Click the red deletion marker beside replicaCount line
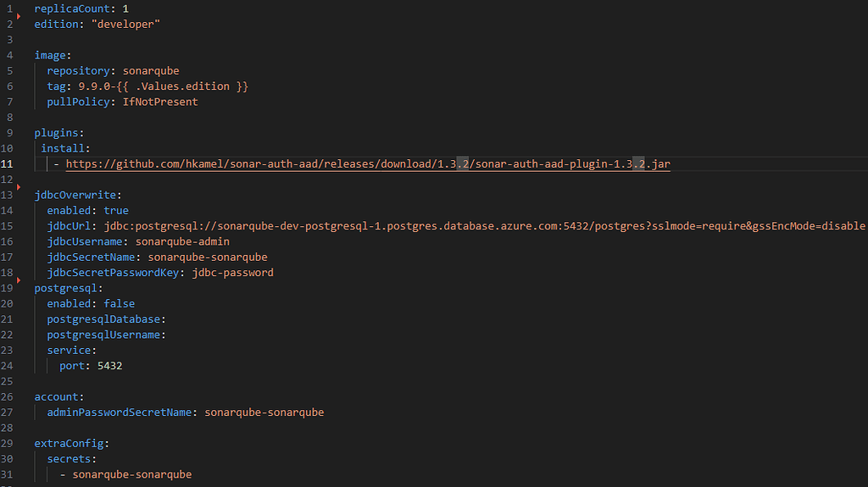The height and width of the screenshot is (487, 868). (x=19, y=17)
